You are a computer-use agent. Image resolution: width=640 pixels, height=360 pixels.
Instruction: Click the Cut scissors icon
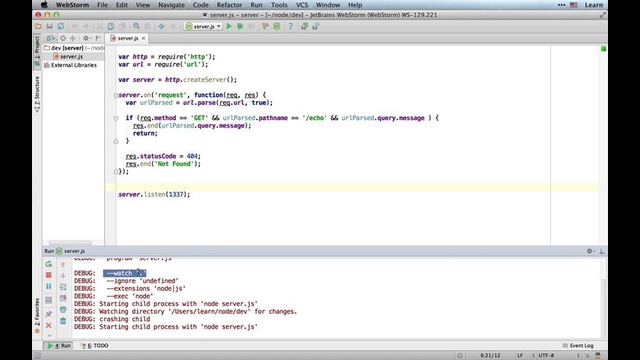point(100,26)
